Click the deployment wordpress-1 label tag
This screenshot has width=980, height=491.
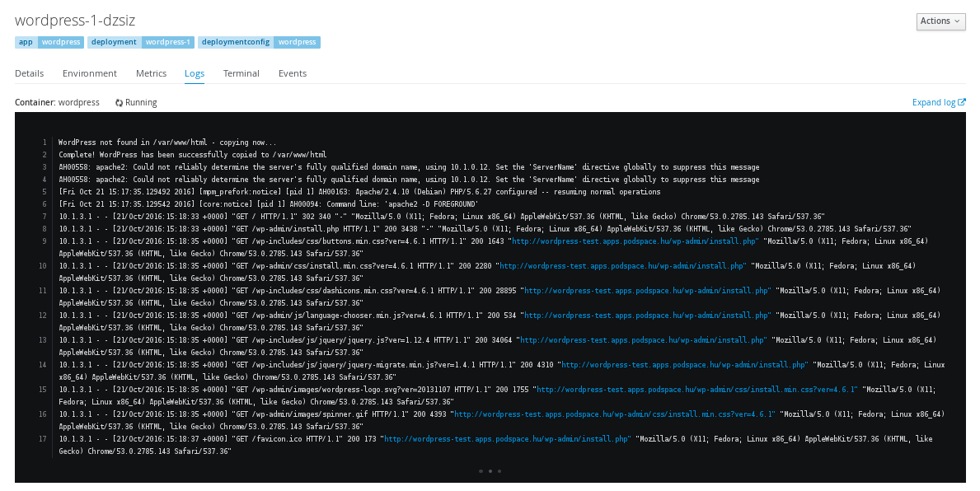pyautogui.click(x=141, y=43)
